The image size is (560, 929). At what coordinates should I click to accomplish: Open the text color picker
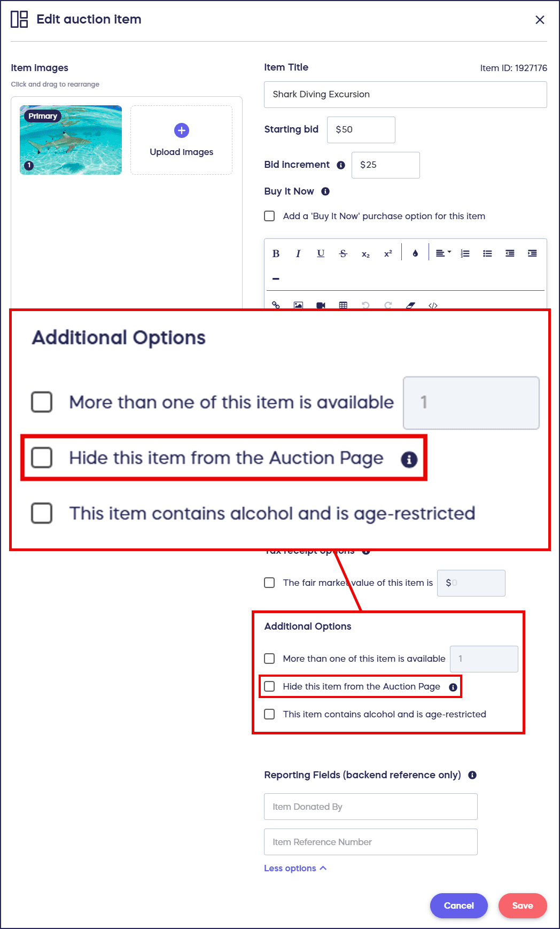tap(415, 253)
